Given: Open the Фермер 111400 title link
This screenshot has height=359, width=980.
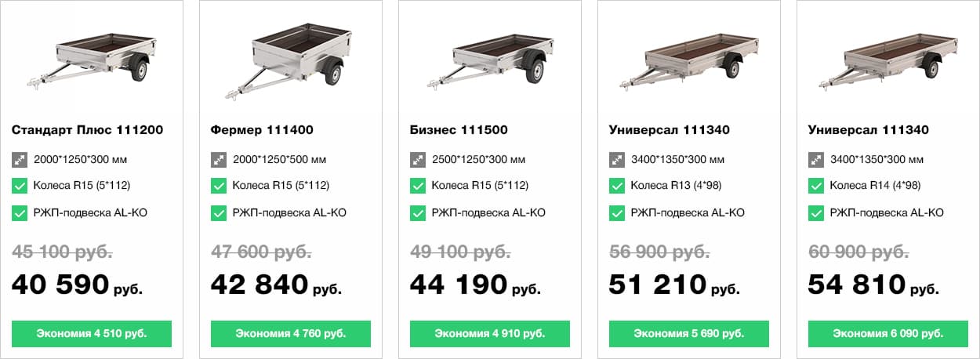Looking at the screenshot, I should [263, 130].
